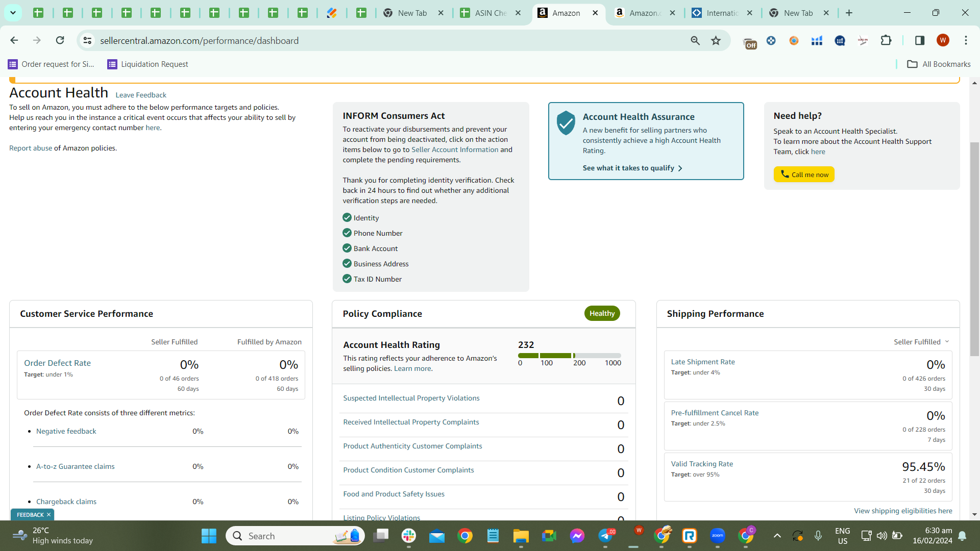This screenshot has height=551, width=980.
Task: Click the Report abuse link
Action: [31, 148]
